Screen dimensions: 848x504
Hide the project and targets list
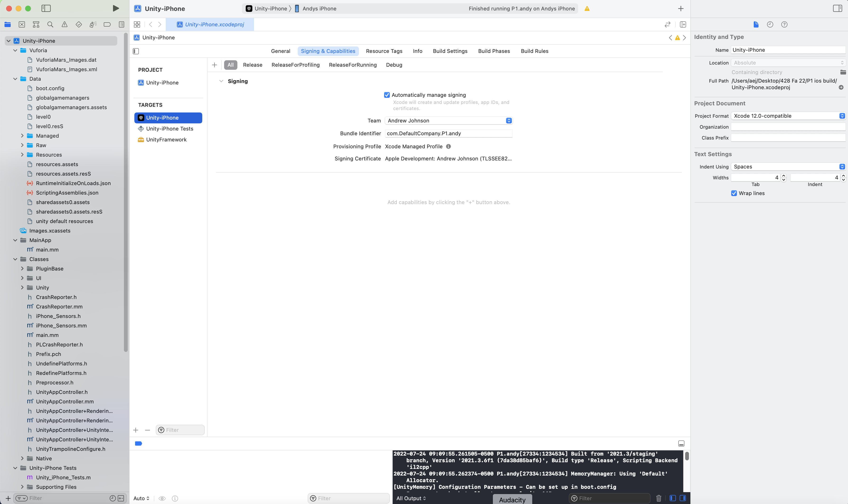136,51
